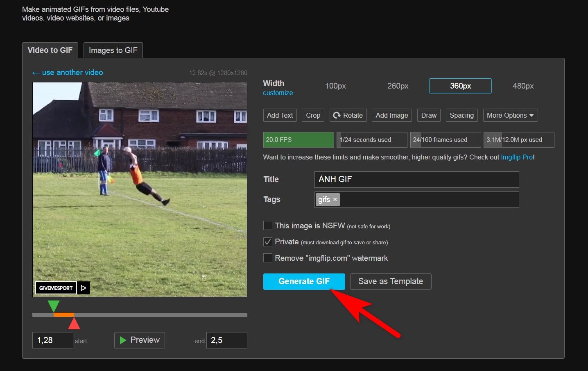Click the green start trim marker

[54, 306]
